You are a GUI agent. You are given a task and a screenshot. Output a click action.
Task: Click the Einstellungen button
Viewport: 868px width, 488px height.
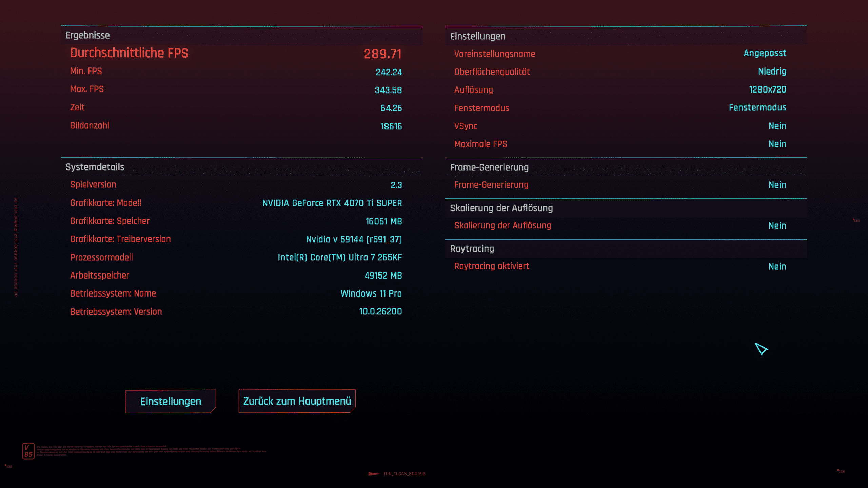pos(171,401)
